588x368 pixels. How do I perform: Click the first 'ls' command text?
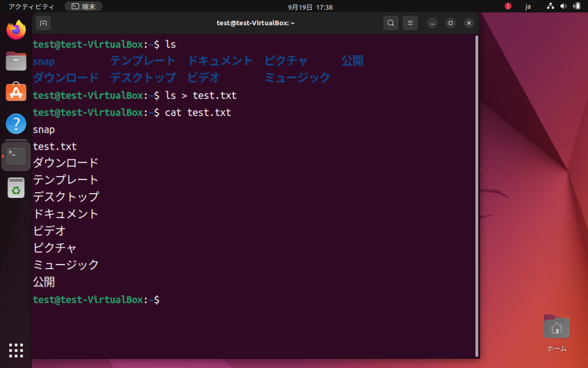click(x=171, y=44)
